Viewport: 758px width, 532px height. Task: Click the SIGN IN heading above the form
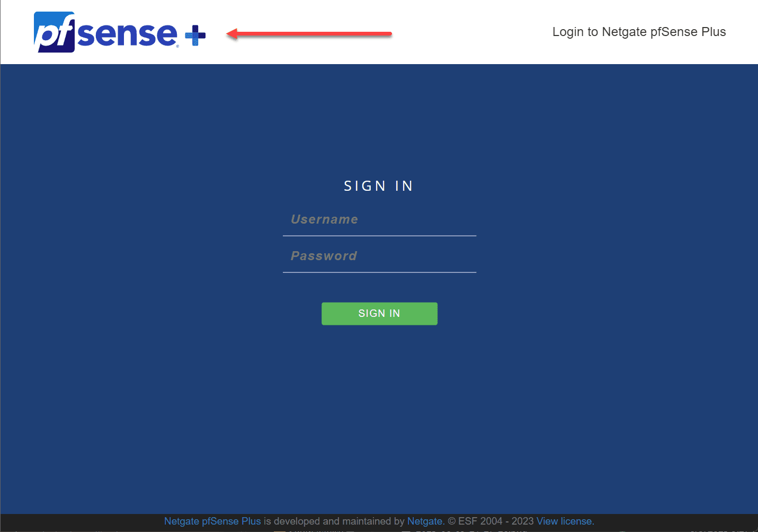tap(378, 185)
